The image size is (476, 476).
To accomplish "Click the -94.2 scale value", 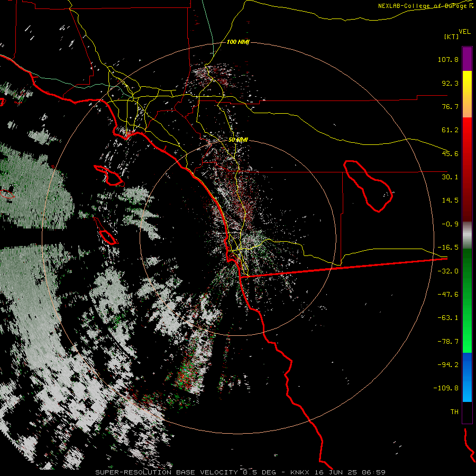I will pos(448,364).
